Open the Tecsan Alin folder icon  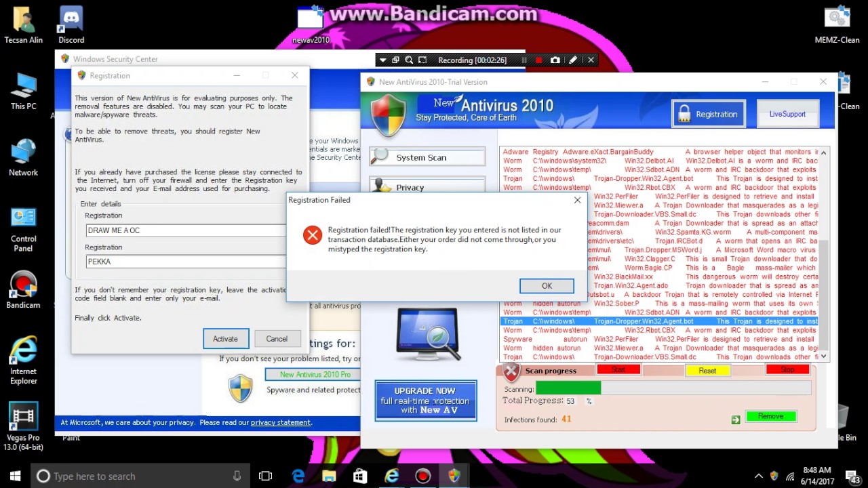(24, 24)
